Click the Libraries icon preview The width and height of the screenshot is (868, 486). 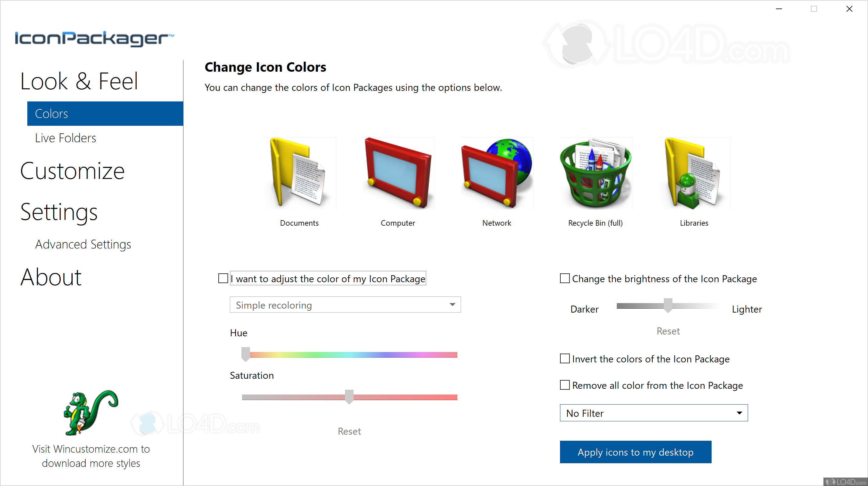point(694,173)
